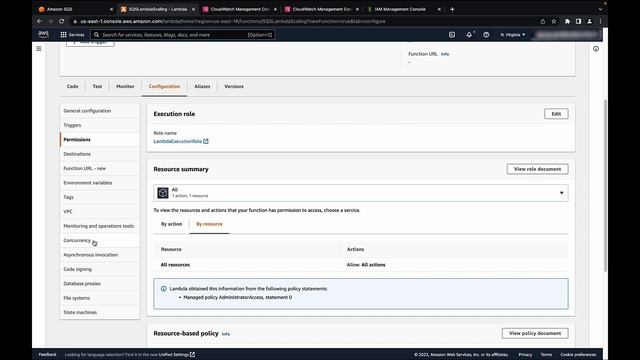The image size is (640, 360).
Task: Reload the page with the refresh icon
Action: 62,21
